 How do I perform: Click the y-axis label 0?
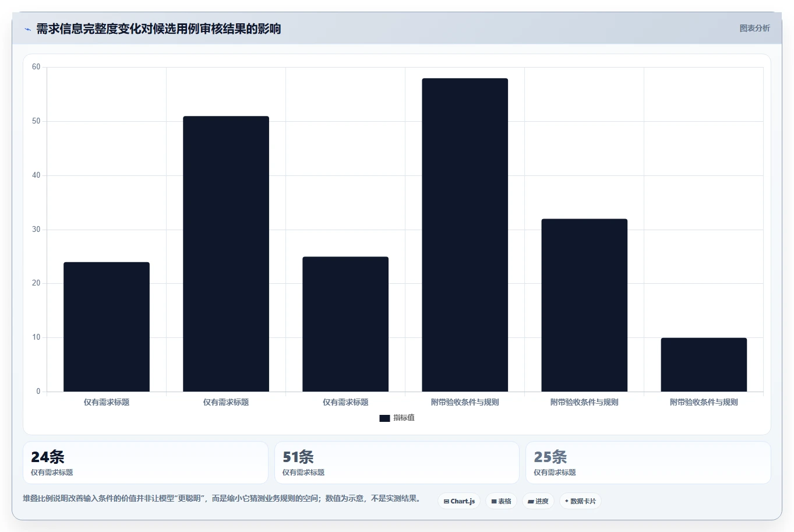pos(38,392)
